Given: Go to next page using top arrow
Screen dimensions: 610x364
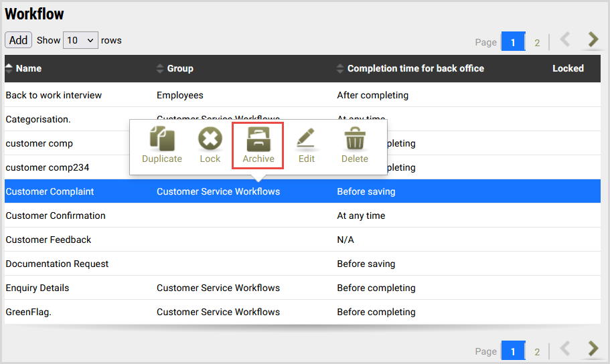Looking at the screenshot, I should coord(592,40).
